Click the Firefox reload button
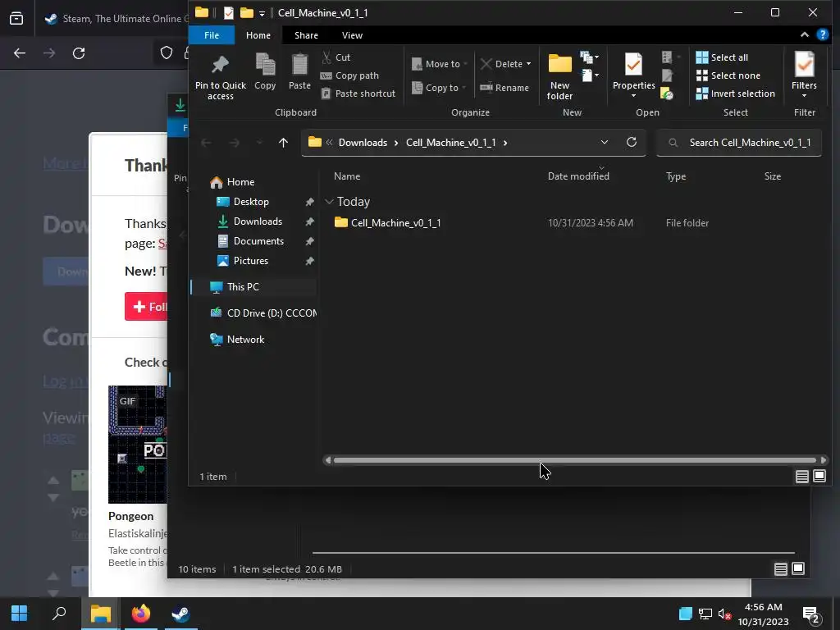 coord(79,53)
